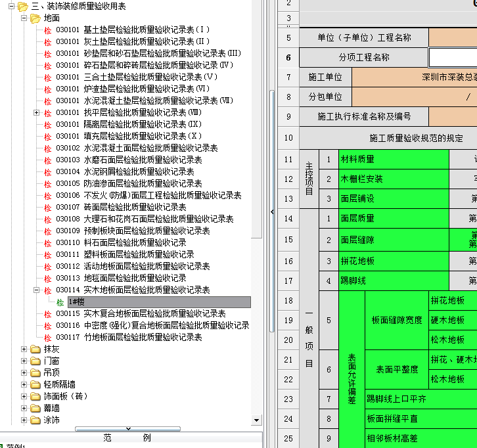The height and width of the screenshot is (448, 477).
Task: Expand the 抹灰 folder node
Action: coord(24,349)
